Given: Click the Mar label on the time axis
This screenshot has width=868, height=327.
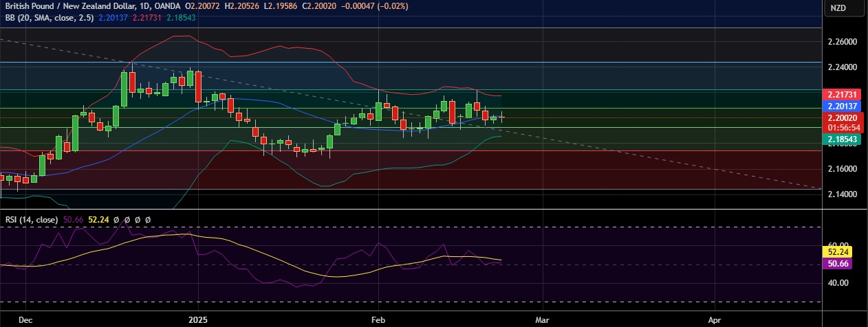Looking at the screenshot, I should pyautogui.click(x=543, y=320).
